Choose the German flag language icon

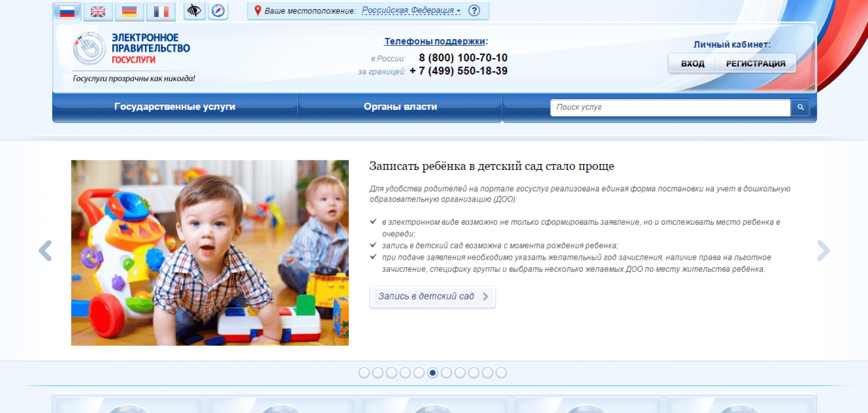tap(129, 11)
